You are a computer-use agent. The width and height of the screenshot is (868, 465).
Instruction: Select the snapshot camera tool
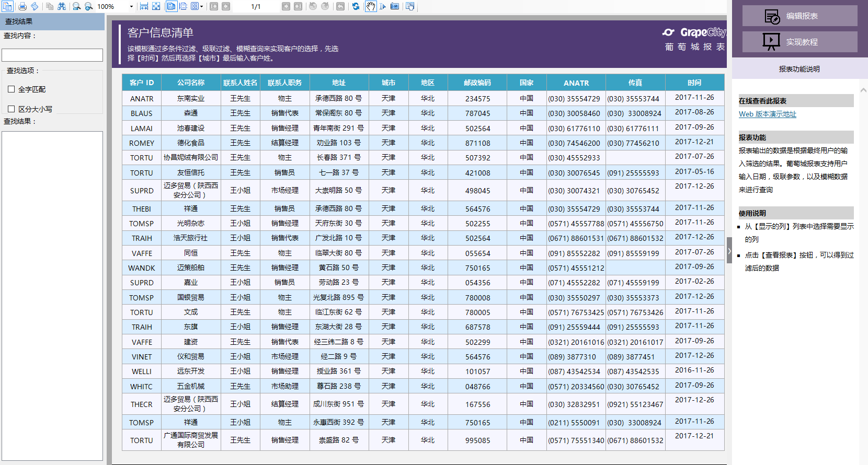click(395, 6)
